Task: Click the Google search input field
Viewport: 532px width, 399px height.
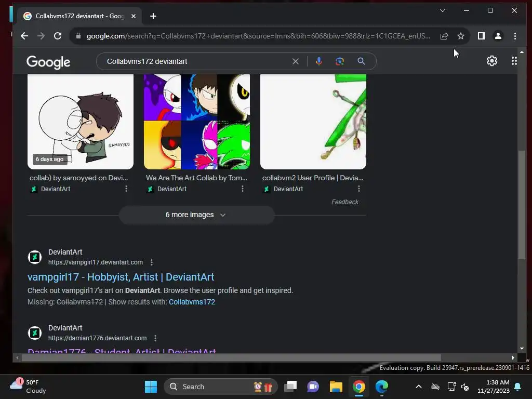Action: (197, 61)
